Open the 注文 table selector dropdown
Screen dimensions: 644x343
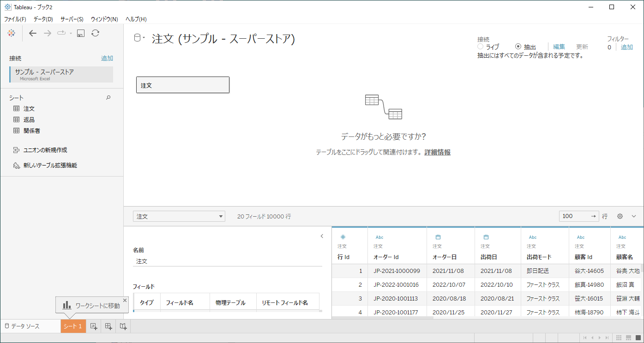(x=179, y=216)
